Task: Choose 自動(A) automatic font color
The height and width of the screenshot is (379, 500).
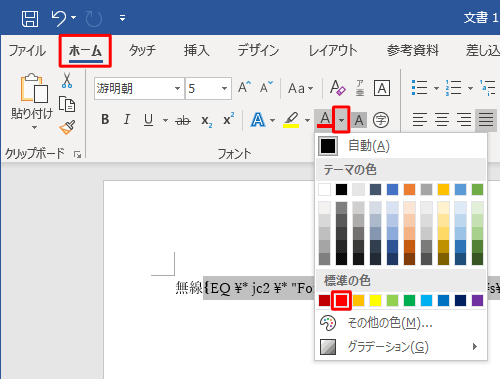Action: (401, 146)
